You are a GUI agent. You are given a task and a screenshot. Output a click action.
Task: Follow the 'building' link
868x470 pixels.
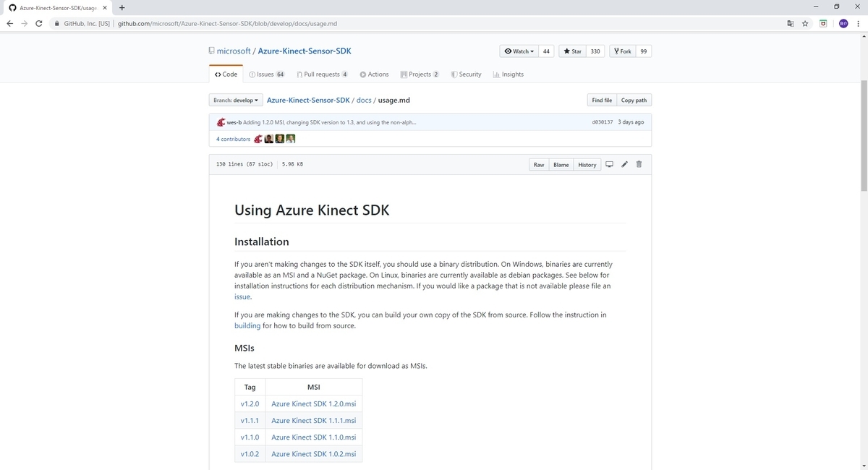247,326
